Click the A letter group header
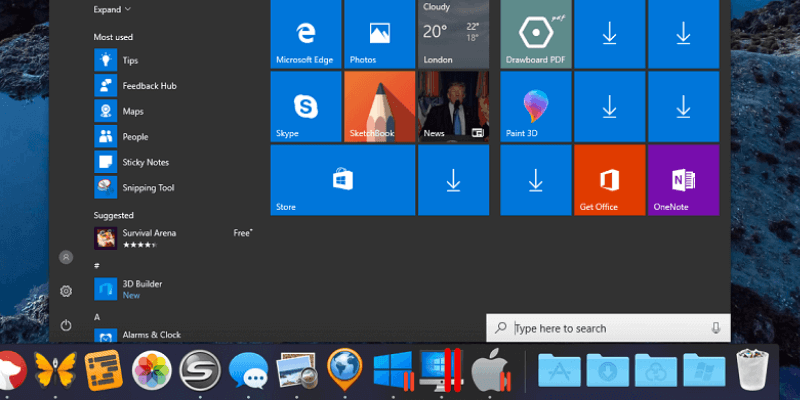Viewport: 800px width, 400px height. click(96, 317)
